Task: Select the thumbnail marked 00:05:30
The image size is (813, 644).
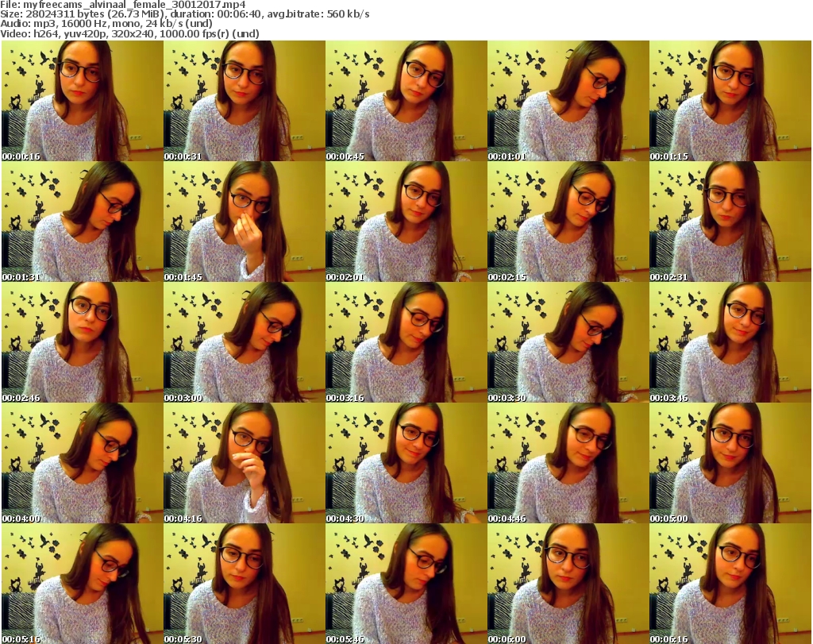Action: click(245, 584)
